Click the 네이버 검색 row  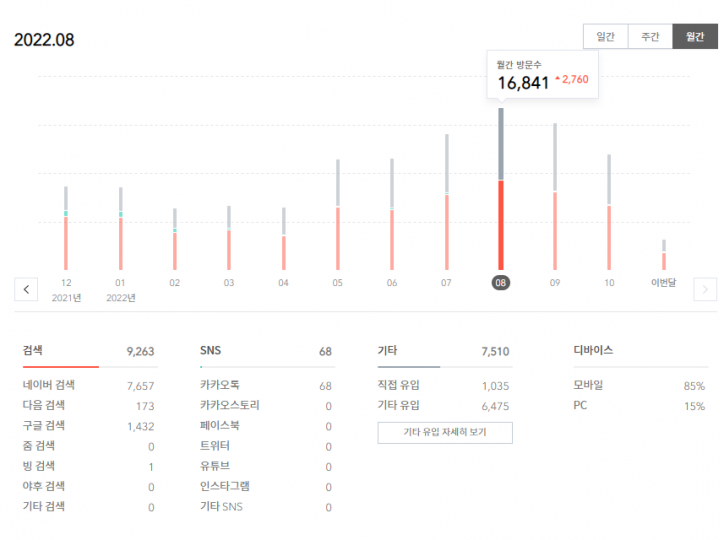(x=88, y=385)
